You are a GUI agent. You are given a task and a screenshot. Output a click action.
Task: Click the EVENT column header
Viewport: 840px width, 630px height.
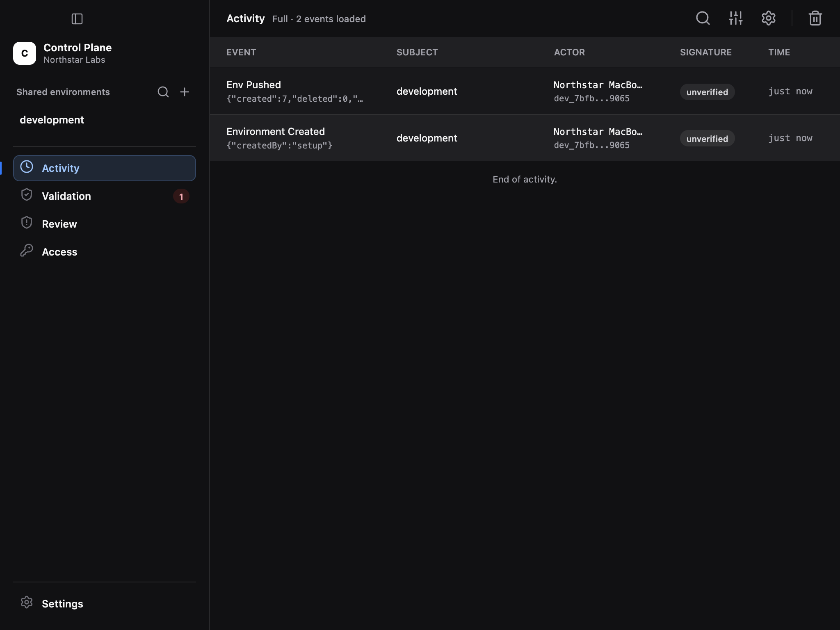pos(241,52)
